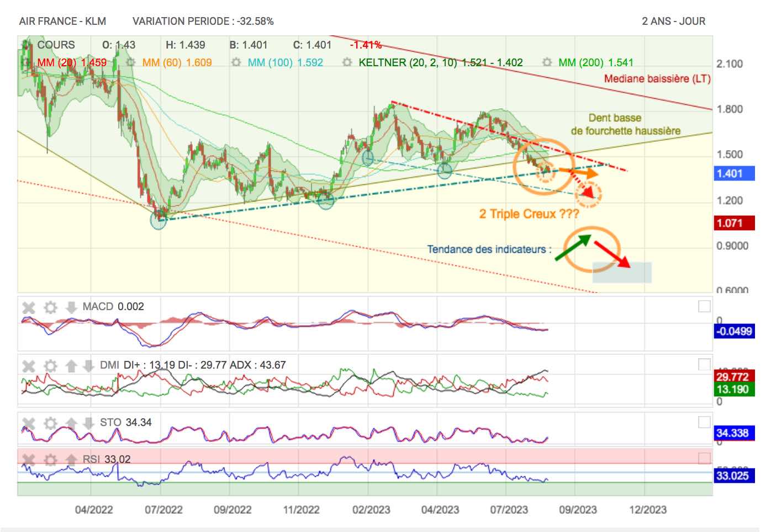Tick the STO panel checkbox
Viewport: 771px width, 532px height.
[704, 422]
